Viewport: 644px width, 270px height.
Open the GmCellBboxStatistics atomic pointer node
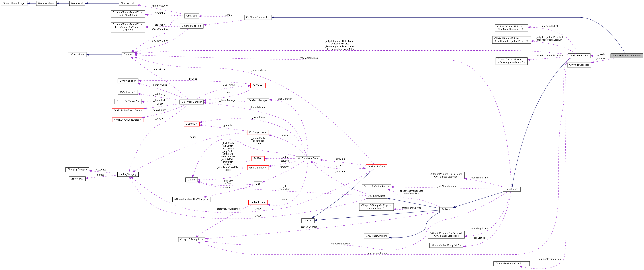tap(446, 176)
